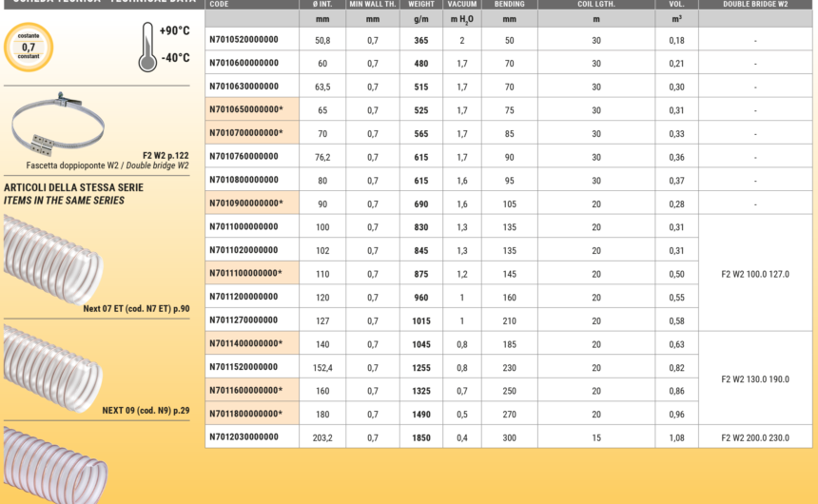Follow the NEXT 09 p.29 reference
The width and height of the screenshot is (818, 504).
click(146, 411)
